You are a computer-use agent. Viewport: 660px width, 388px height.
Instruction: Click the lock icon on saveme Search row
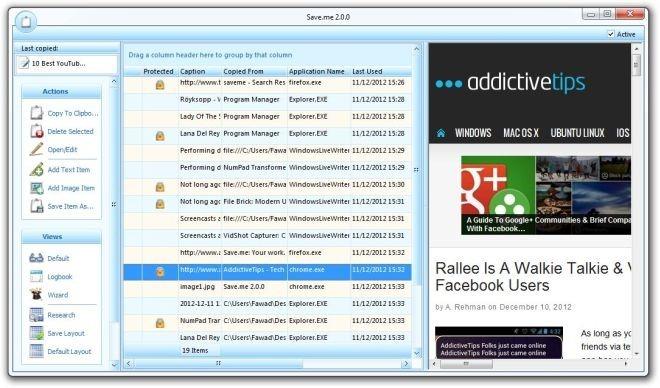[160, 85]
